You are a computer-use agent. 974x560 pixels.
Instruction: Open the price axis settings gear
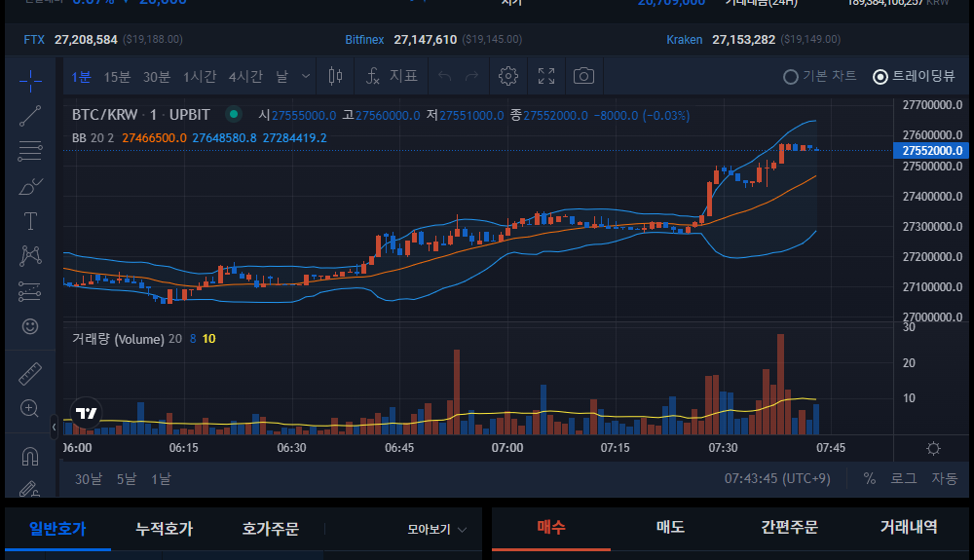click(x=933, y=448)
